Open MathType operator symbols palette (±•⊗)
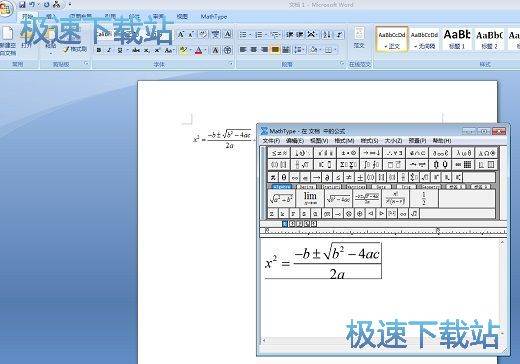Viewport: 520px width, 364px height. [348, 153]
